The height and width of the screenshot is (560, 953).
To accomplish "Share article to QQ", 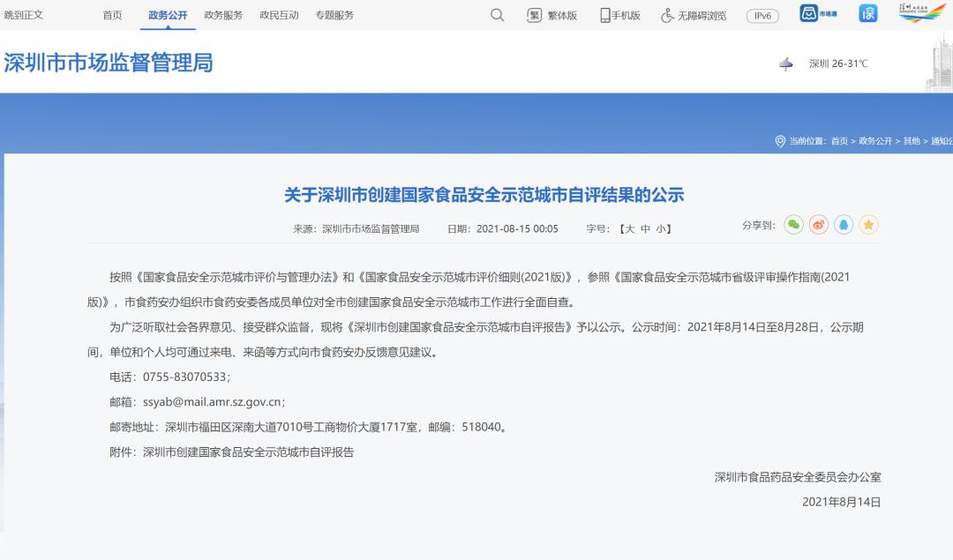I will tap(844, 225).
